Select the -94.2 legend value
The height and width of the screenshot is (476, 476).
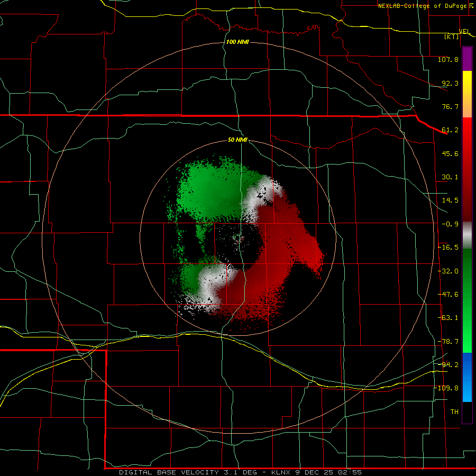coord(448,364)
